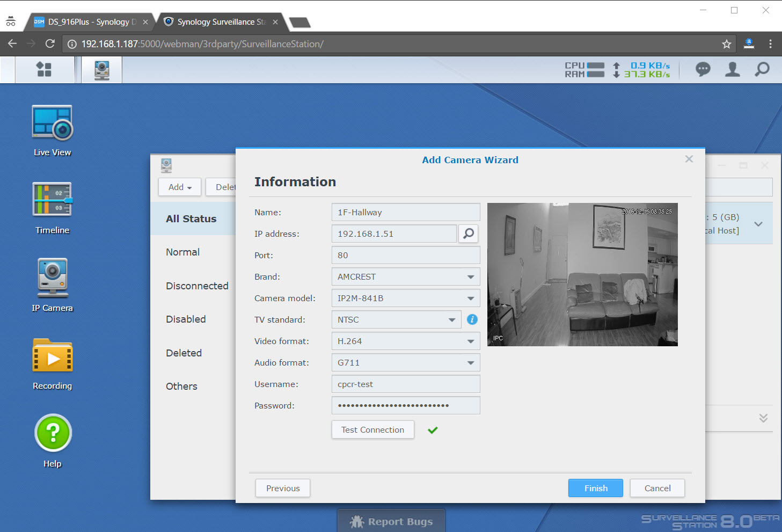
Task: Click the Test Connection button
Action: [x=373, y=429]
